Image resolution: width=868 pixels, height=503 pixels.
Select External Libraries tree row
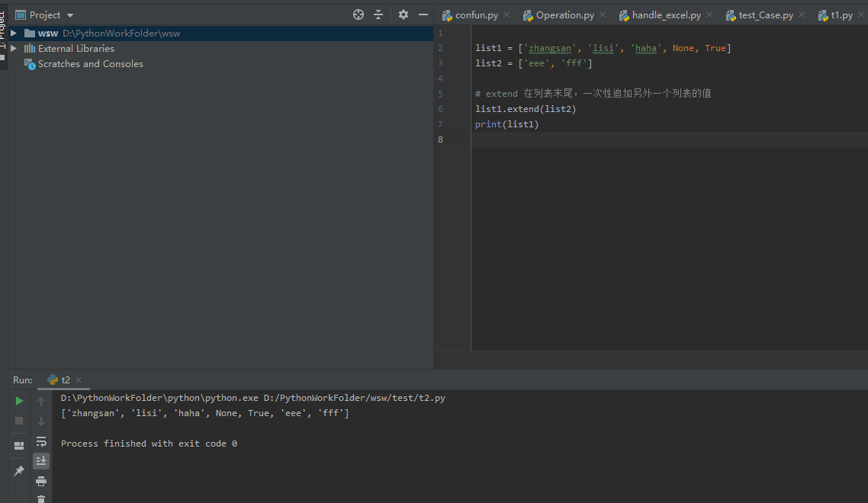coord(221,49)
